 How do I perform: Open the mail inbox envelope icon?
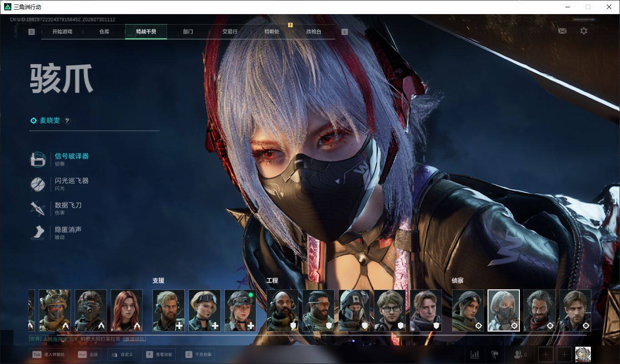562,31
